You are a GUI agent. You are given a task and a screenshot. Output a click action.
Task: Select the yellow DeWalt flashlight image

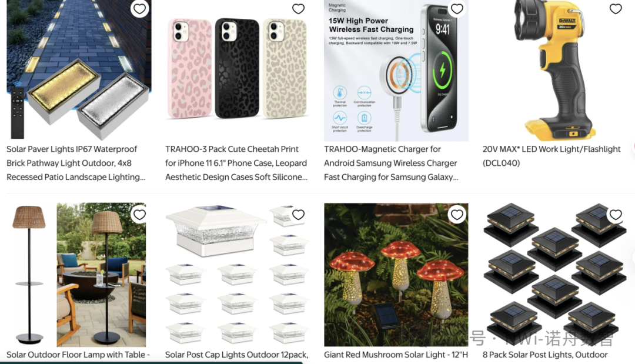[555, 71]
